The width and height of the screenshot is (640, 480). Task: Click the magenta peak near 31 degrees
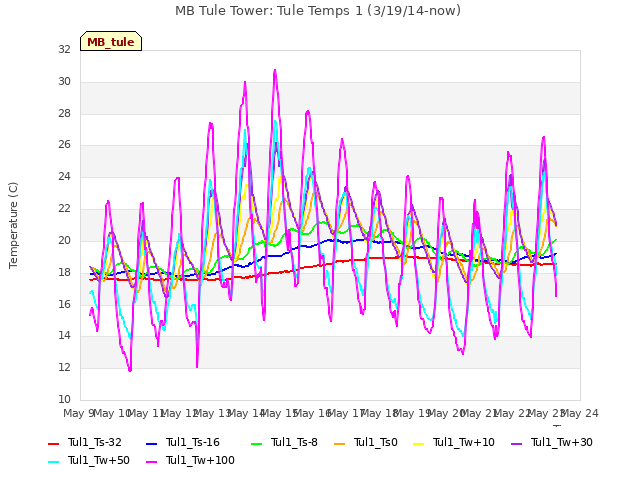point(275,71)
